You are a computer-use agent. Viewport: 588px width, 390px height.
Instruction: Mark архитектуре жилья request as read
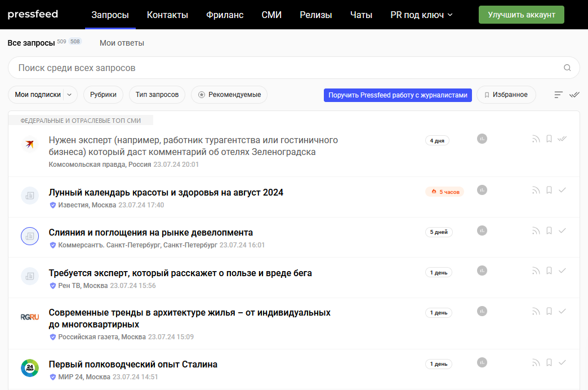(562, 311)
